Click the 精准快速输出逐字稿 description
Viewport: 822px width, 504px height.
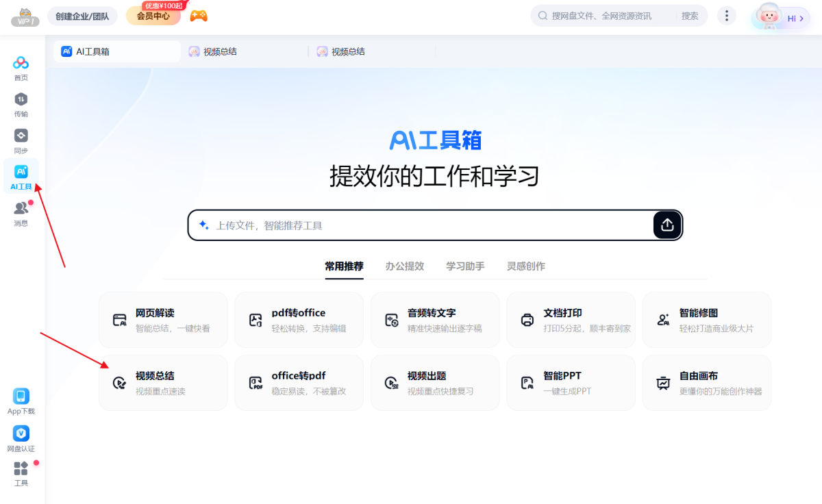[x=445, y=329]
